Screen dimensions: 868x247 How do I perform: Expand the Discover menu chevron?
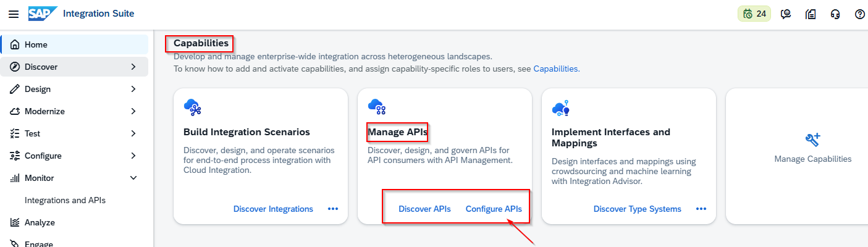(x=134, y=67)
